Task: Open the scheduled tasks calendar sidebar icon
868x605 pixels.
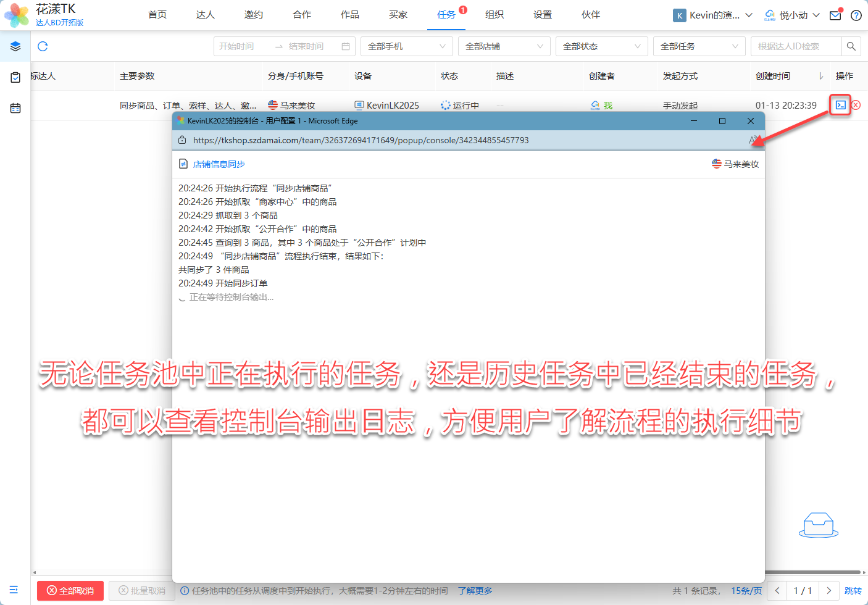Action: tap(15, 108)
